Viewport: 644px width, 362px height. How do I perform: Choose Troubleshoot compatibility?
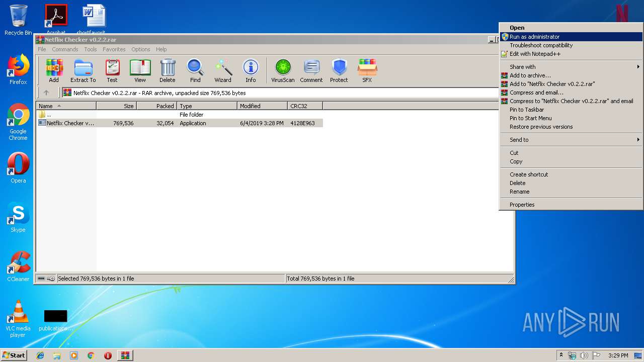click(x=571, y=45)
